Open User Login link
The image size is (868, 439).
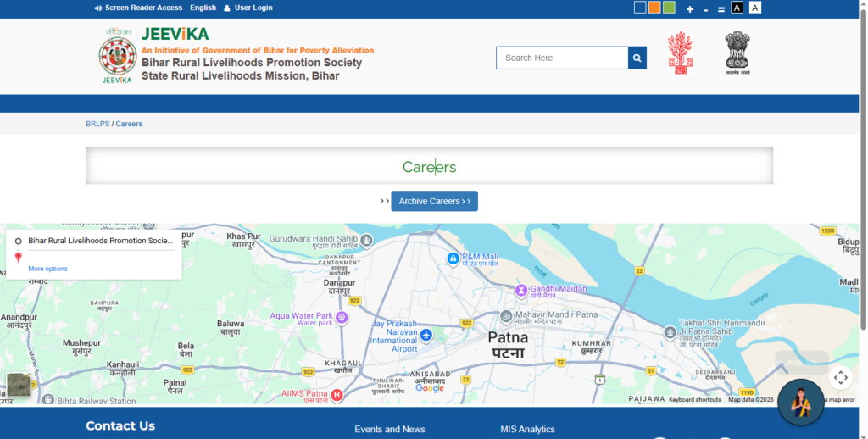point(248,8)
